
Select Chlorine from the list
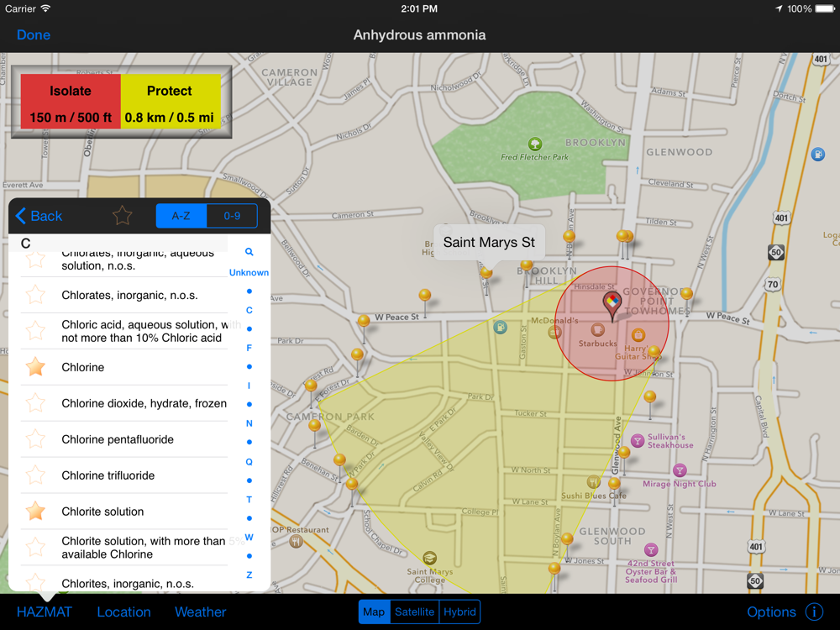coord(124,368)
